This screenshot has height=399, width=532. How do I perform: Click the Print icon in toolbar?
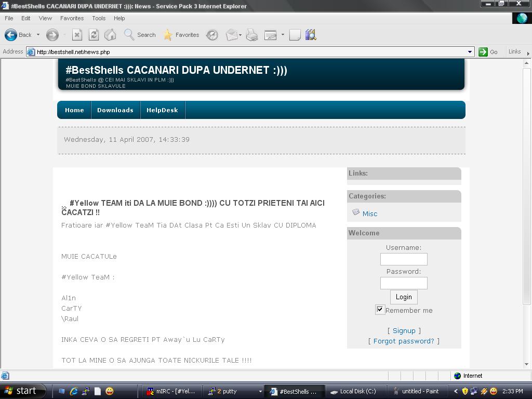click(x=252, y=35)
